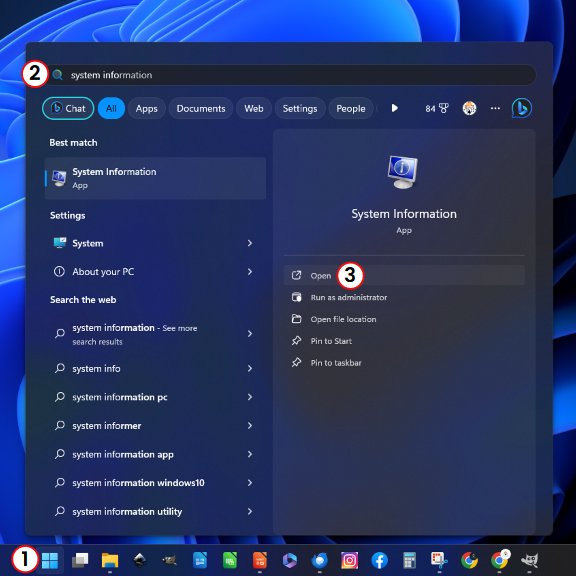Open the first Chrome icon on taskbar
The width and height of the screenshot is (576, 576).
point(469,561)
